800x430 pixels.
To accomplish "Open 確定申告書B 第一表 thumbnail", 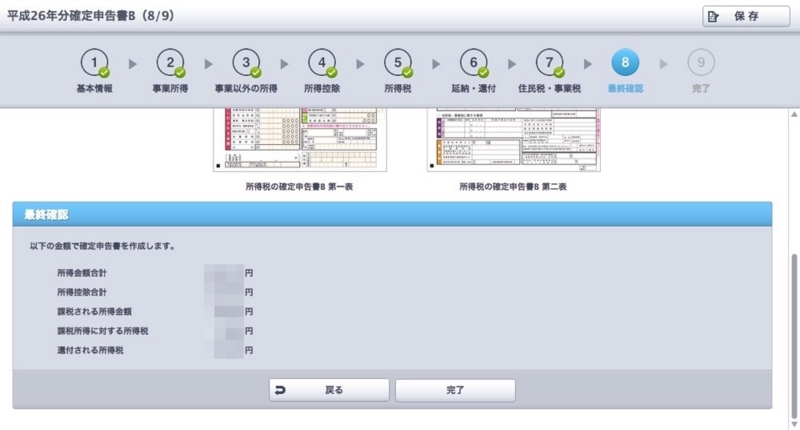I will pos(300,139).
